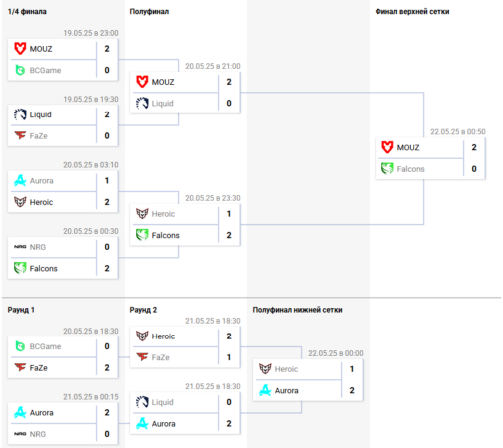Click the Полуфинал нижней сетки heading
Image resolution: width=503 pixels, height=448 pixels.
coord(297,310)
